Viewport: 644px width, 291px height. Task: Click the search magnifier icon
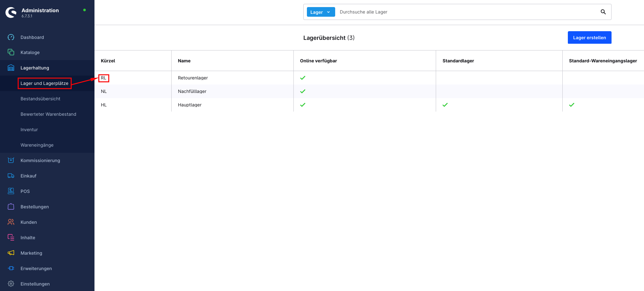click(603, 12)
